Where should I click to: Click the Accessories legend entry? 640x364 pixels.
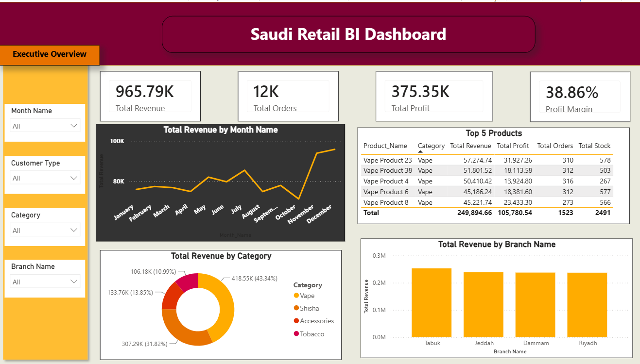point(314,321)
